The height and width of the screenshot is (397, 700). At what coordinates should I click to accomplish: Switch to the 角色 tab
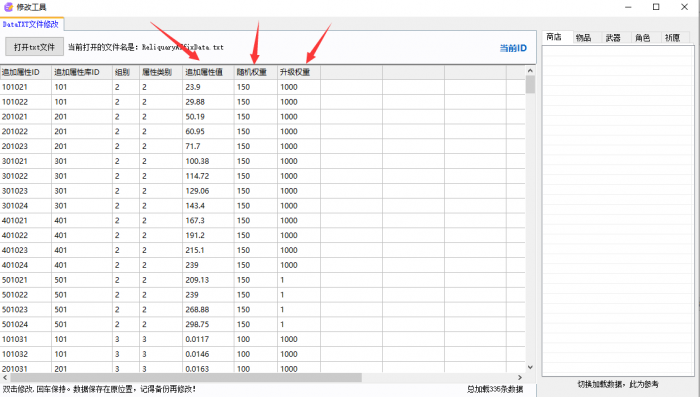click(642, 38)
